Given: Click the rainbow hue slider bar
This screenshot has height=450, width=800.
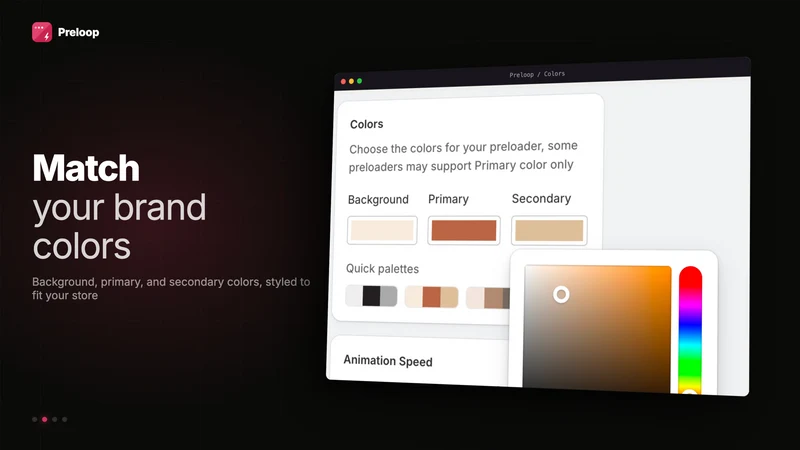Looking at the screenshot, I should click(x=690, y=330).
